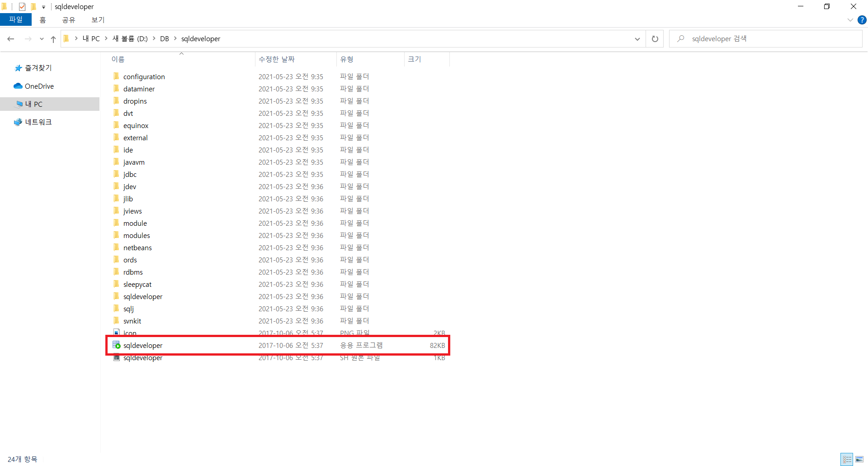Open Customize Quick Access Toolbar dropdown
Image resolution: width=868 pixels, height=466 pixels.
pos(44,7)
